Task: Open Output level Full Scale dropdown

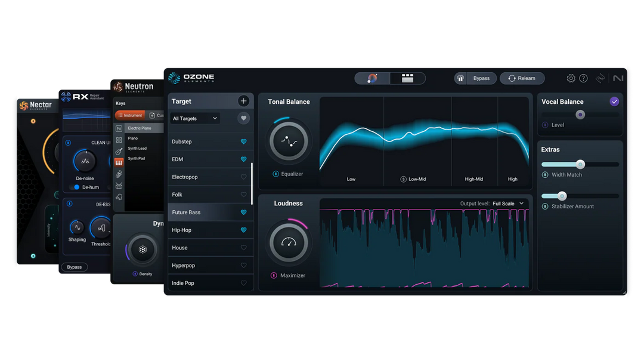Action: click(x=508, y=204)
